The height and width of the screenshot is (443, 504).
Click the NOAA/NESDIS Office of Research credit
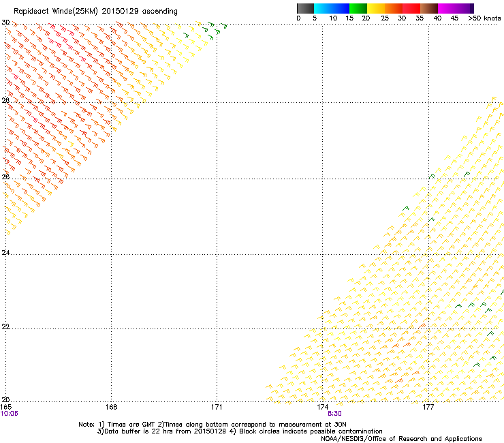[x=401, y=439]
